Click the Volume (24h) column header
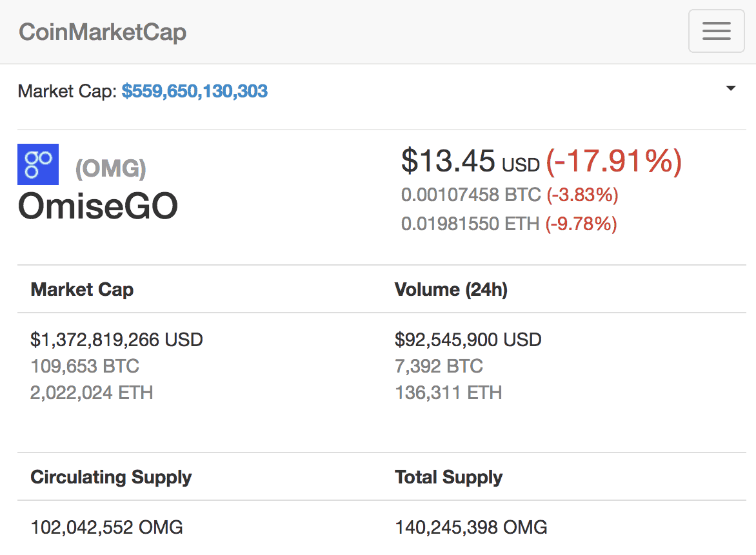The height and width of the screenshot is (555, 756). point(452,289)
